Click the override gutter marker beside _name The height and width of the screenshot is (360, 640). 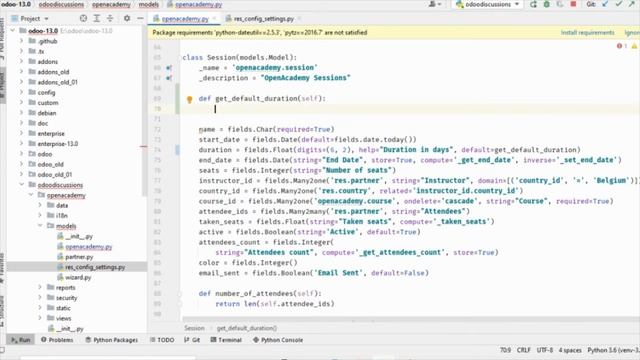click(169, 68)
